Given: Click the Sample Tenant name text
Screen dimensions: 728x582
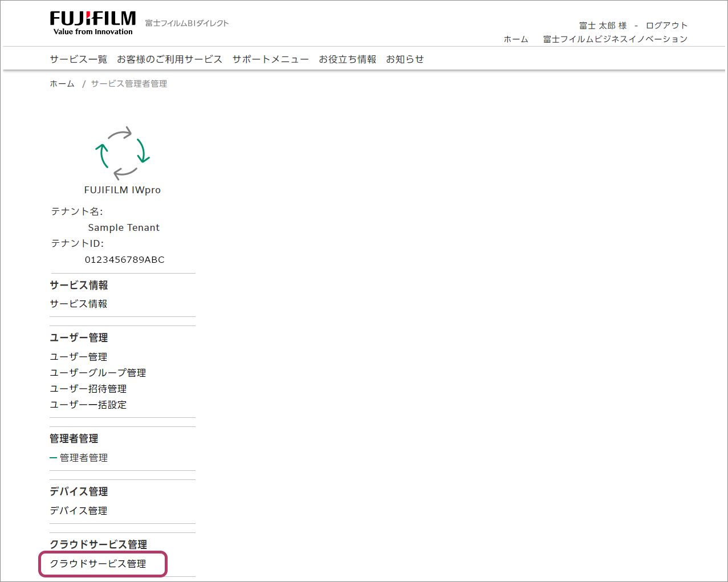Looking at the screenshot, I should [124, 227].
